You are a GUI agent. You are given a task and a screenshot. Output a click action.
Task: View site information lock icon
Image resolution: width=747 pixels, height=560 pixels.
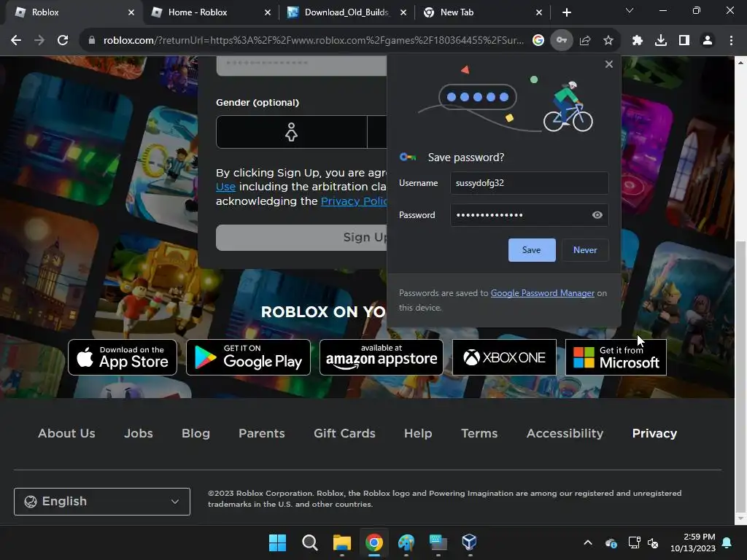coord(92,41)
